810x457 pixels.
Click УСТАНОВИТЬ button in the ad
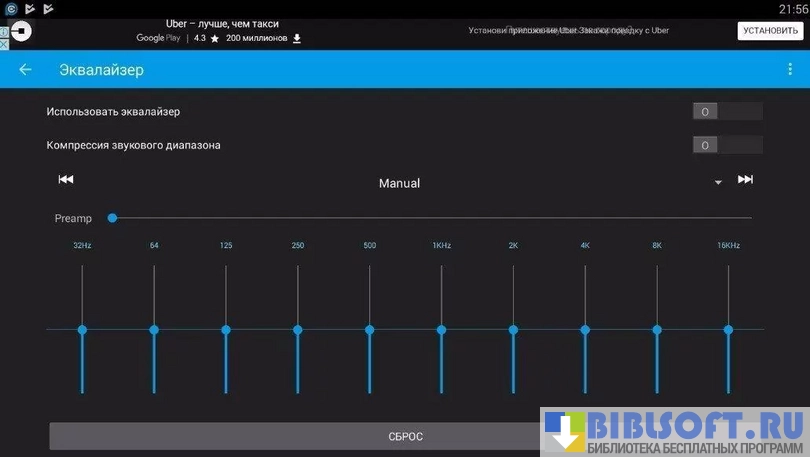[770, 31]
